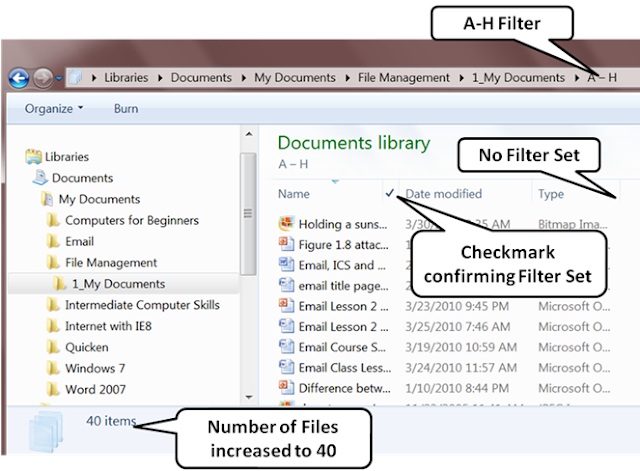640x471 pixels.
Task: Select File Management breadcrumb in address bar
Action: 404,78
